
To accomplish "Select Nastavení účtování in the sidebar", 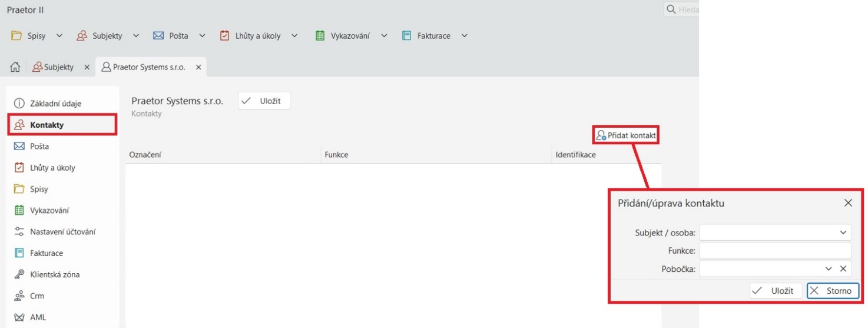I will pos(62,232).
